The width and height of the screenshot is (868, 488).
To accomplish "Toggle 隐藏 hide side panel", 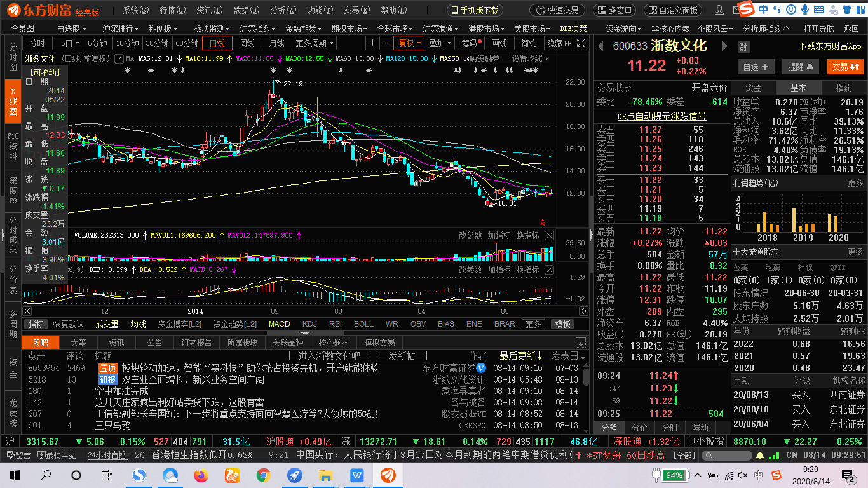I will click(559, 43).
